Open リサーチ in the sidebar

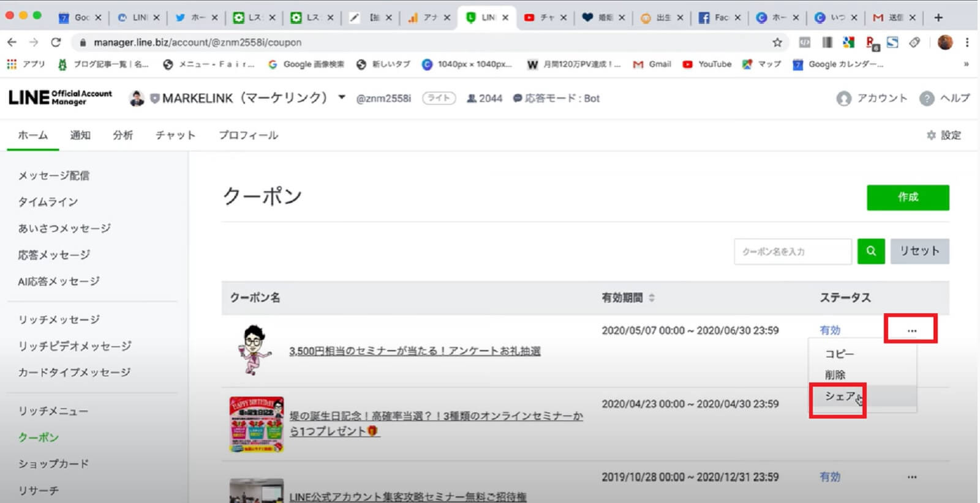[39, 490]
